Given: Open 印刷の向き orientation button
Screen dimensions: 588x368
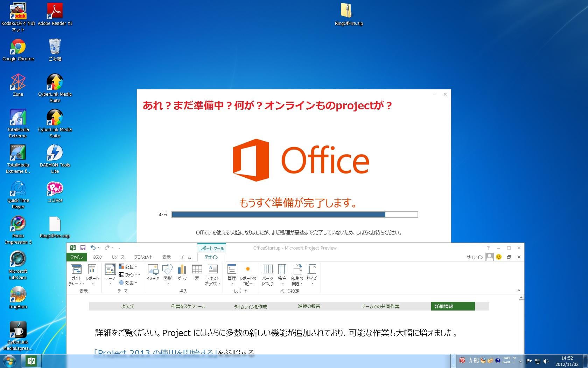Looking at the screenshot, I should coord(297,275).
